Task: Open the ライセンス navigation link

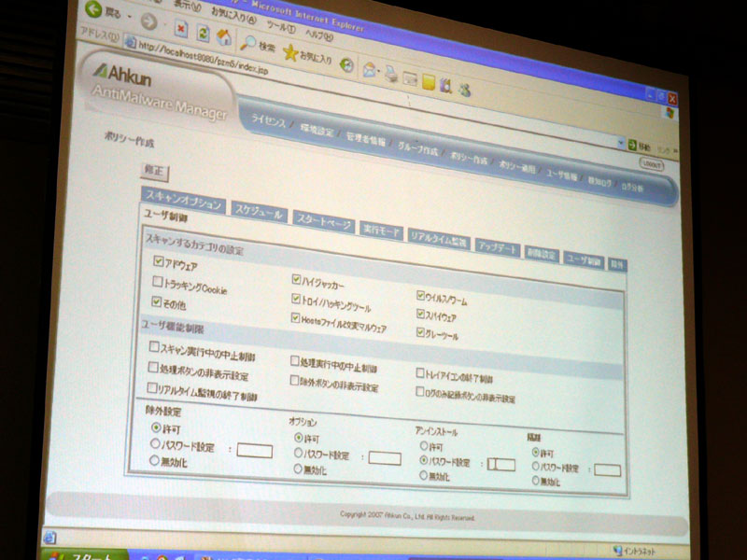Action: [x=268, y=120]
